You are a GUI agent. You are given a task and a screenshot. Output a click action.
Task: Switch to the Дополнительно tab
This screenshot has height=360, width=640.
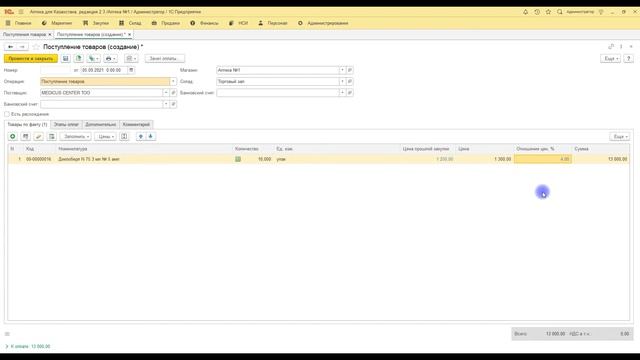point(101,124)
